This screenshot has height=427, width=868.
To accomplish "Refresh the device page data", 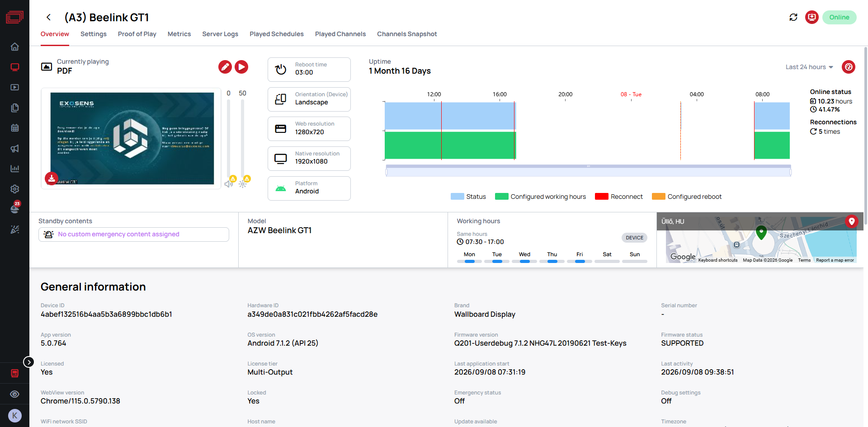I will (x=793, y=17).
